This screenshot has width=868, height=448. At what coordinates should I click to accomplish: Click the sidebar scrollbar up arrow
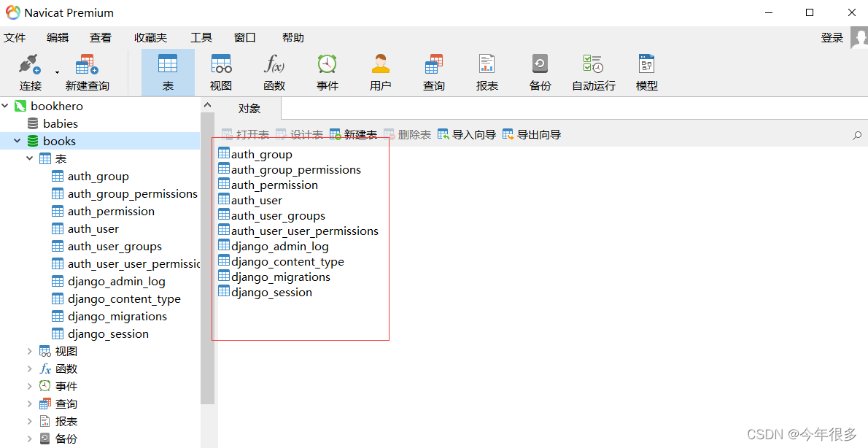click(x=208, y=104)
